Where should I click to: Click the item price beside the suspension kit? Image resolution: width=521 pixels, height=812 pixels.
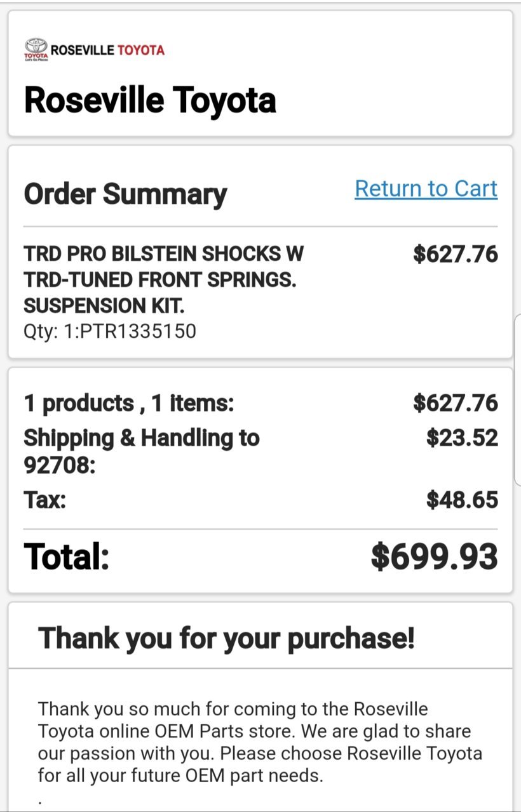(456, 254)
